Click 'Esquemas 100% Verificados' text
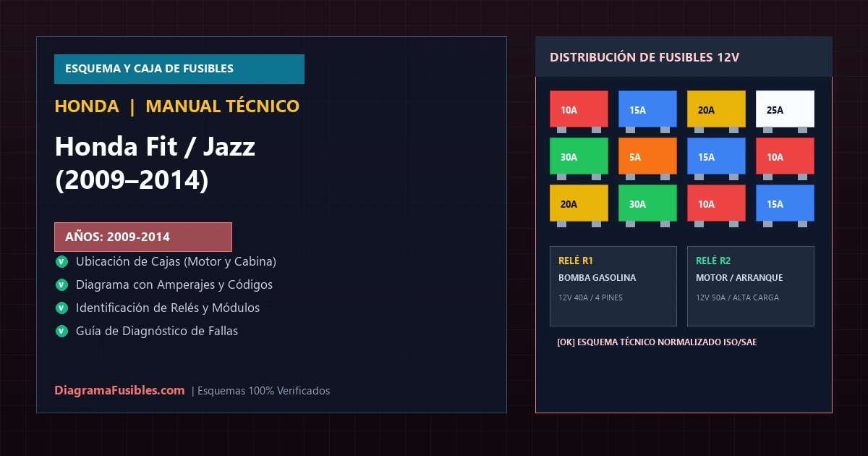868x456 pixels. tap(263, 391)
